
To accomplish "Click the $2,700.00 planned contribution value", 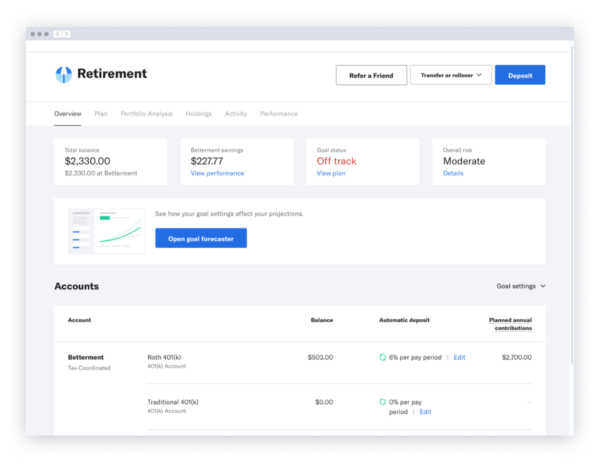I will 517,357.
